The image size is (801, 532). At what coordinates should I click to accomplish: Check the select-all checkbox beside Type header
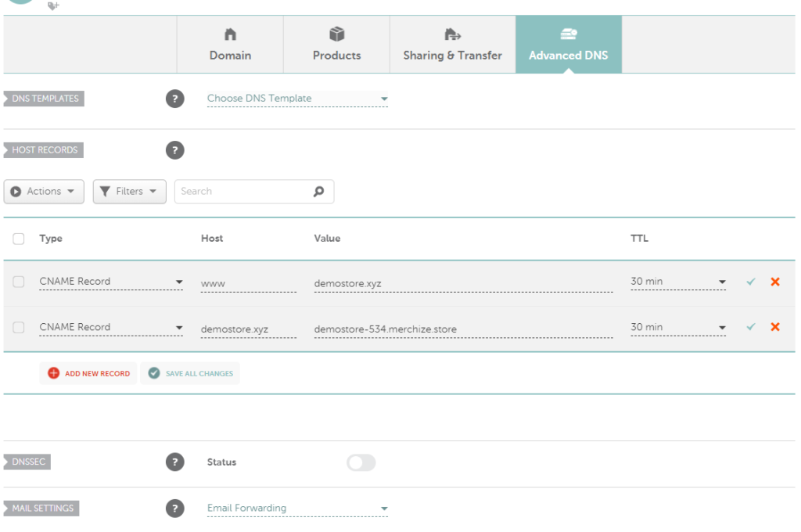click(x=19, y=239)
